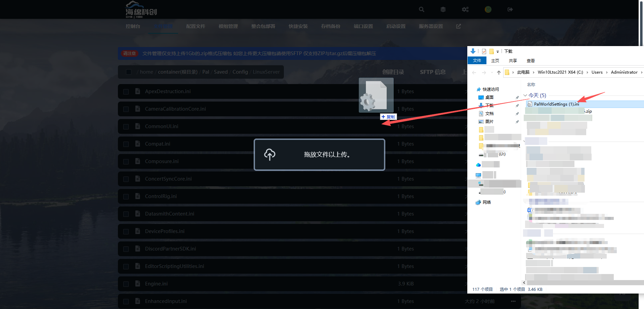Image resolution: width=644 pixels, height=309 pixels.
Task: Tick the Compat.ini checkbox
Action: click(126, 144)
